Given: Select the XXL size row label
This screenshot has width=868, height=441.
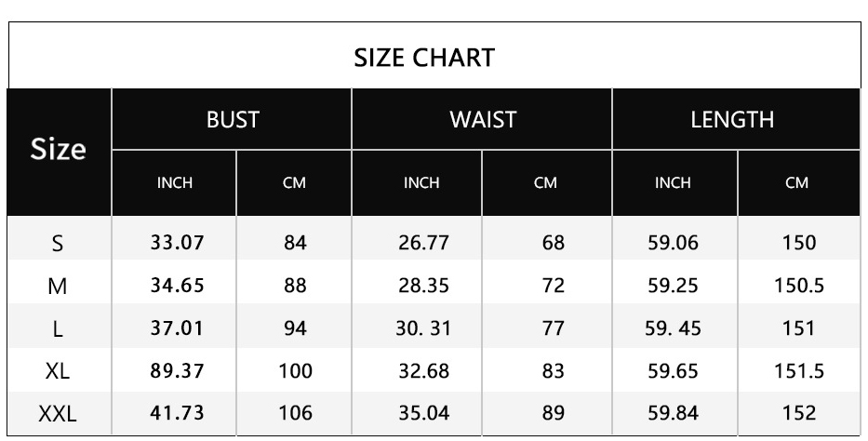Looking at the screenshot, I should coord(58,414).
